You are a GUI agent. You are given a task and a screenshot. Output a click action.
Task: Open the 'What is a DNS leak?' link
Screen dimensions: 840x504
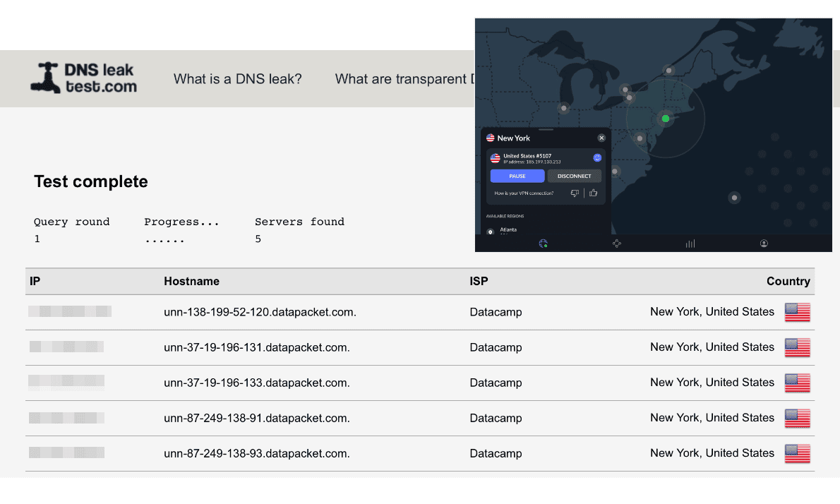point(237,79)
